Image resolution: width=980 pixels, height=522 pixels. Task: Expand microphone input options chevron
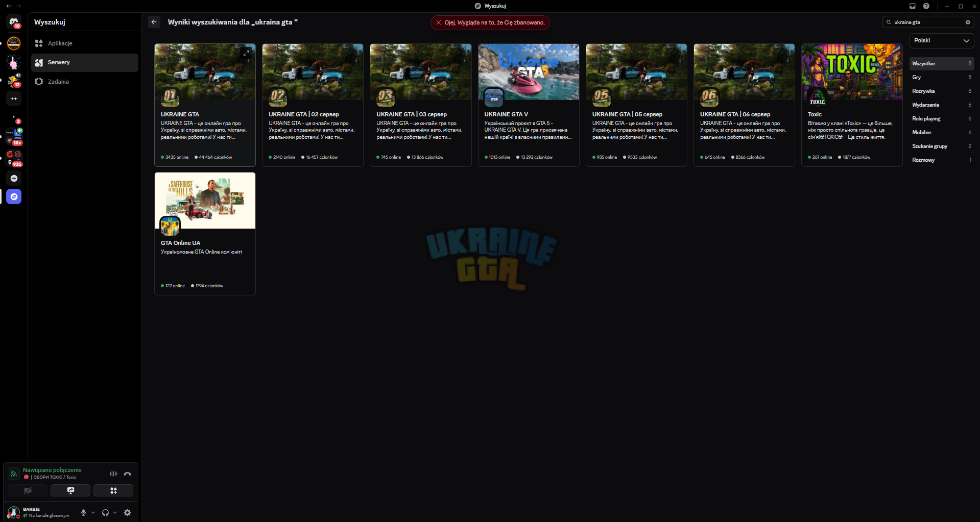coord(93,512)
